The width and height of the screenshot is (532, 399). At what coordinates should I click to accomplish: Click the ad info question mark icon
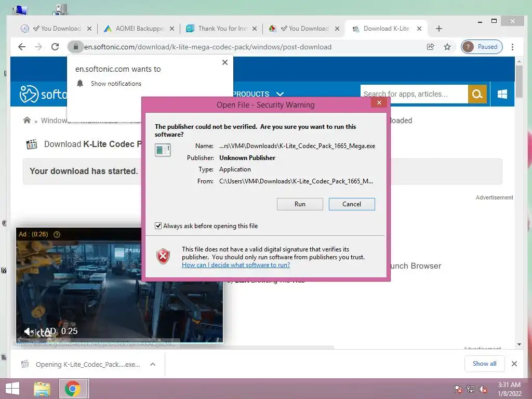tap(57, 234)
